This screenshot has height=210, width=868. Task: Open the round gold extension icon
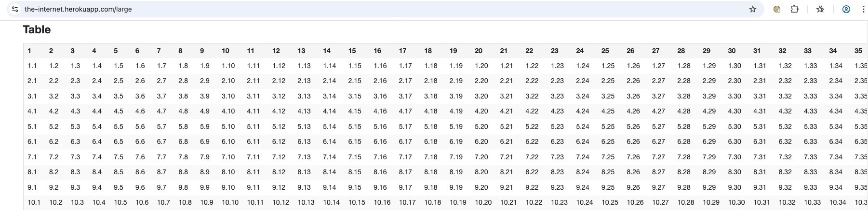(x=776, y=9)
